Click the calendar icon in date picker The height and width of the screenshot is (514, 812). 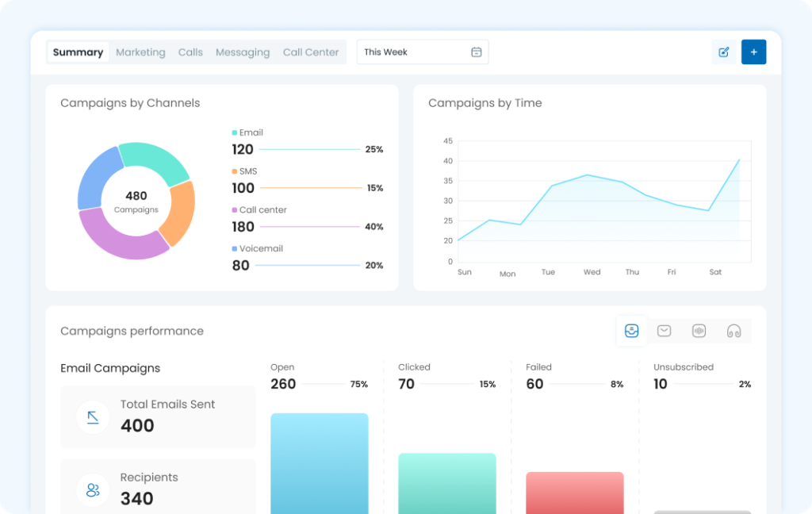tap(477, 52)
